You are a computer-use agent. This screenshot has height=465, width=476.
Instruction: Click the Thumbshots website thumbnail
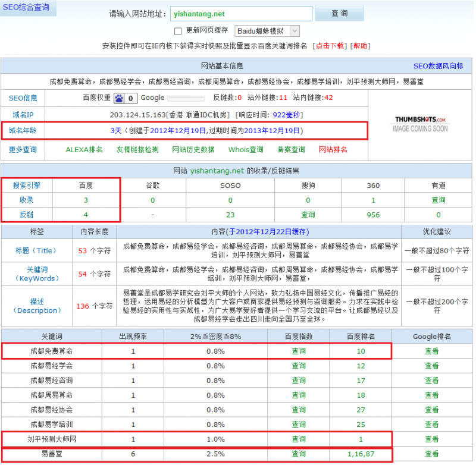tap(420, 124)
